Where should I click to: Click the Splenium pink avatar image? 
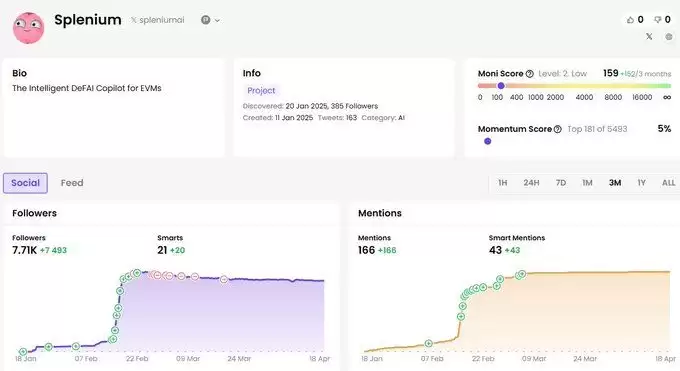click(29, 28)
